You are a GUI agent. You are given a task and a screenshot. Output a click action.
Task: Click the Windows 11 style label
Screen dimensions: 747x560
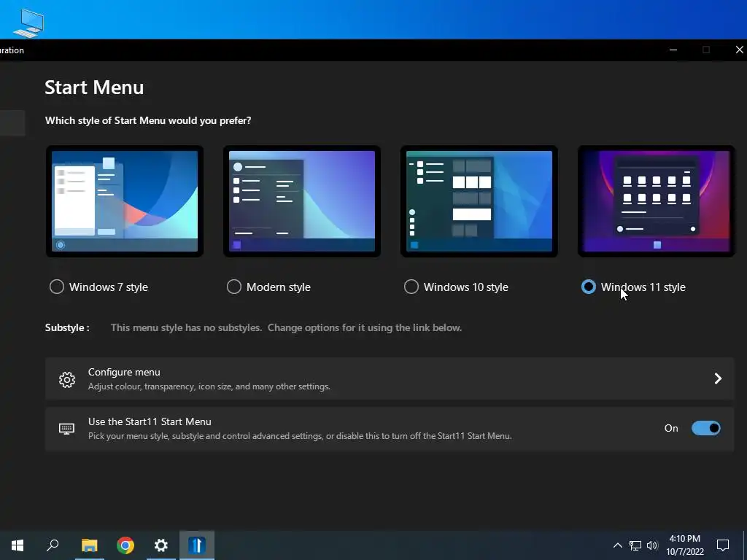[643, 287]
